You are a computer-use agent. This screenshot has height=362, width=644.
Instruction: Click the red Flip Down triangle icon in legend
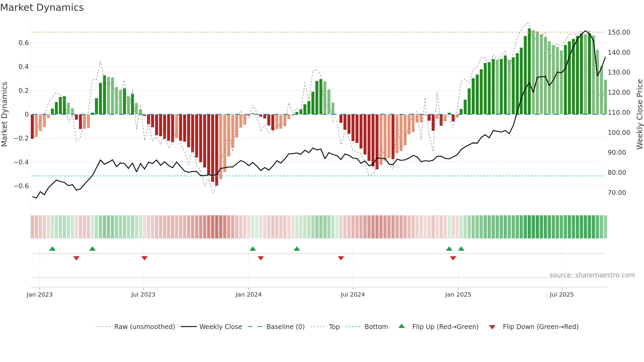pyautogui.click(x=492, y=327)
